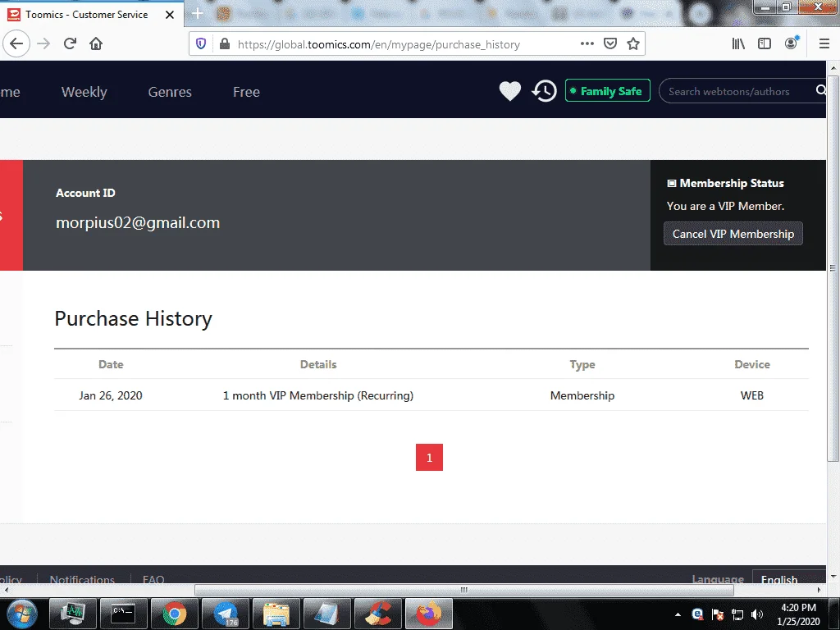Go to page 1 of purchase history
Viewport: 840px width, 630px height.
tap(429, 458)
